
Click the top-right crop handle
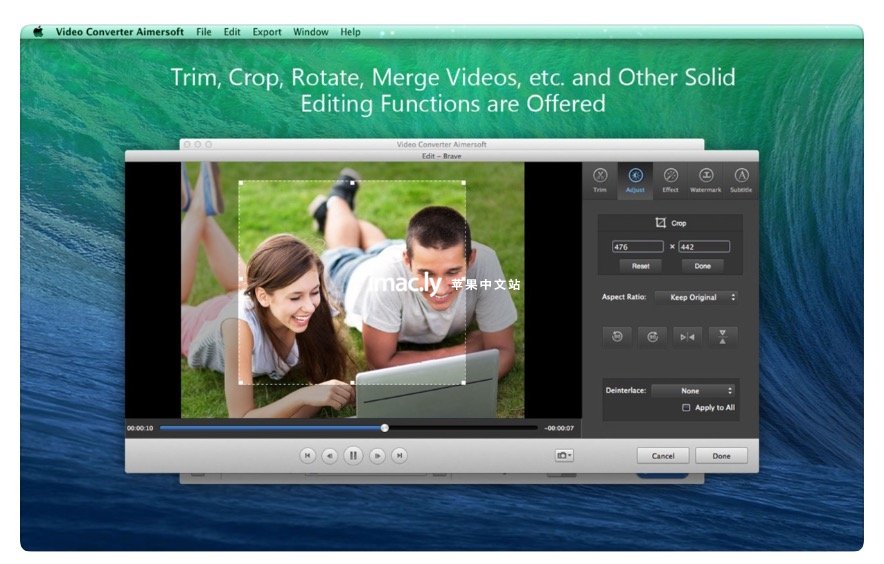pos(464,183)
